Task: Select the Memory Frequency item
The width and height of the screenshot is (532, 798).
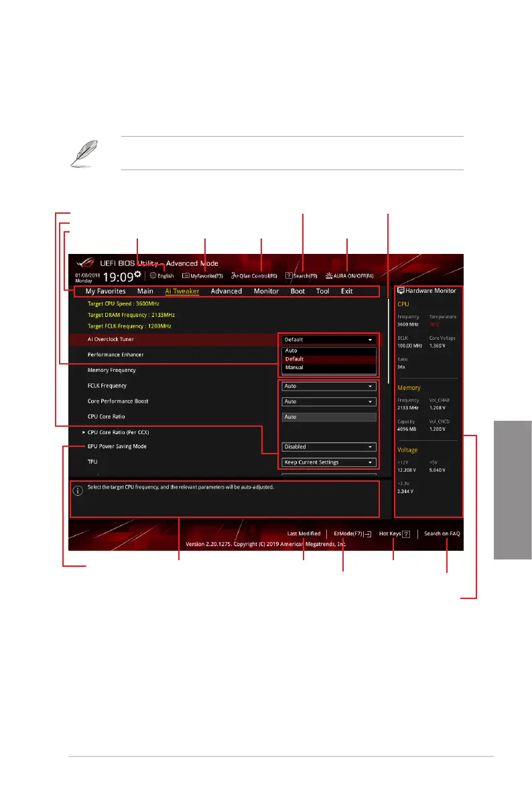Action: pyautogui.click(x=111, y=370)
